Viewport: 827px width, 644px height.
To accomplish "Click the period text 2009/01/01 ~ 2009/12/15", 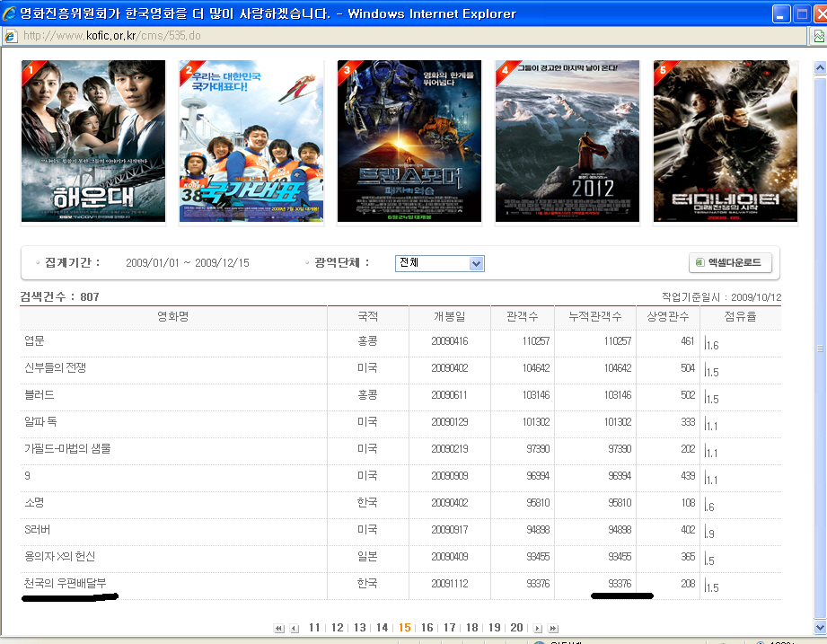I will tap(188, 262).
